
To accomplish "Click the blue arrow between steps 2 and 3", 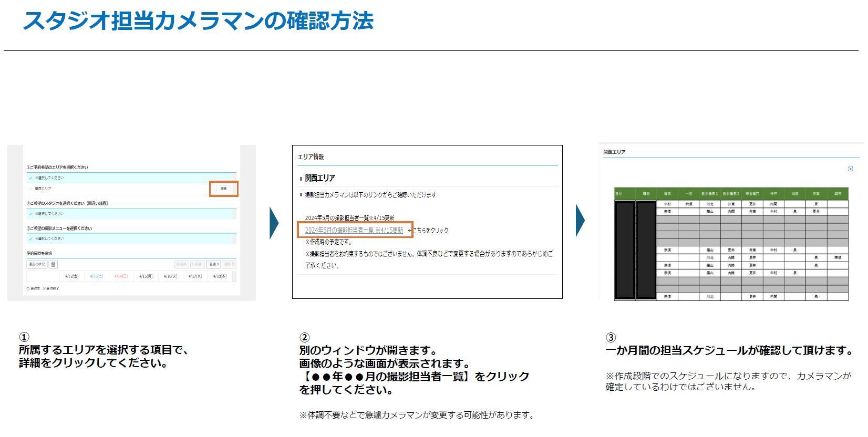I will [580, 220].
